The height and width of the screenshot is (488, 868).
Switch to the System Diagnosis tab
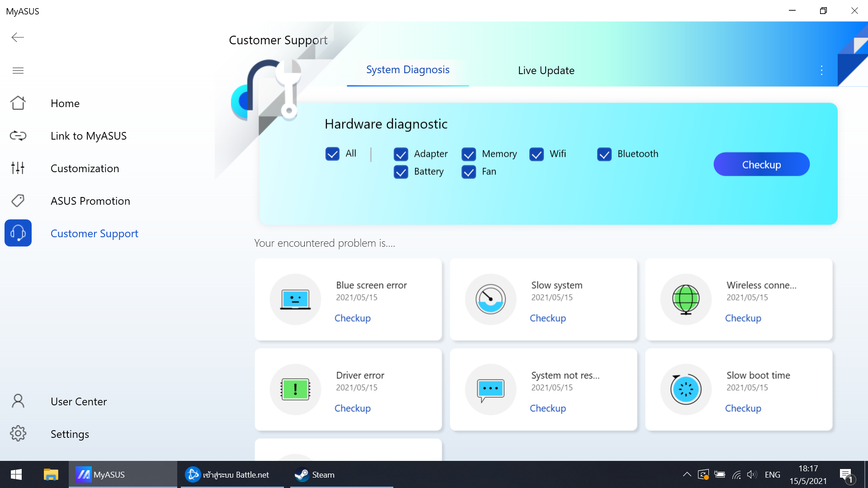pos(408,70)
